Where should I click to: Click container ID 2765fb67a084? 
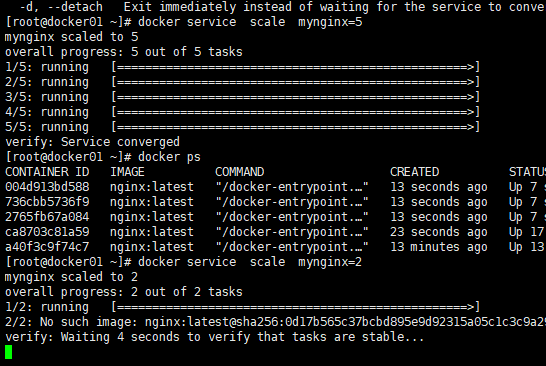coord(47,217)
